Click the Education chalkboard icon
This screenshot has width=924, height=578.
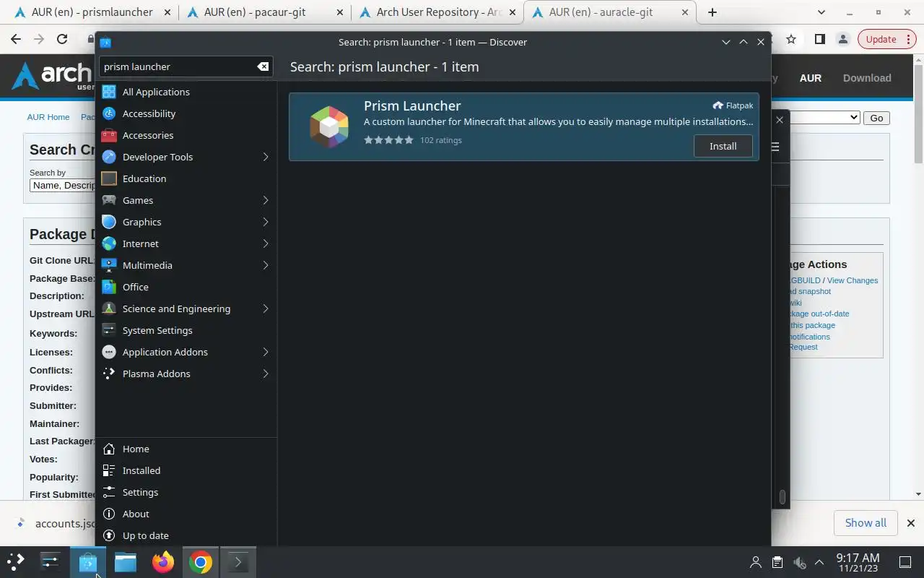pos(109,178)
